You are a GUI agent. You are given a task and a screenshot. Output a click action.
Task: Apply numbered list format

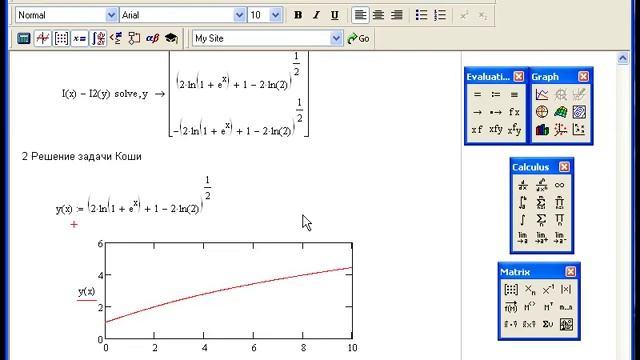pyautogui.click(x=440, y=16)
